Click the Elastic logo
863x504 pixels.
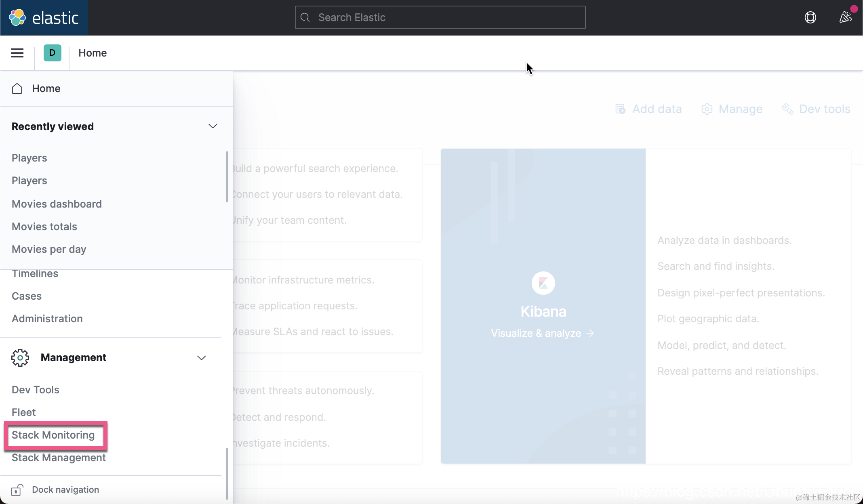[44, 17]
